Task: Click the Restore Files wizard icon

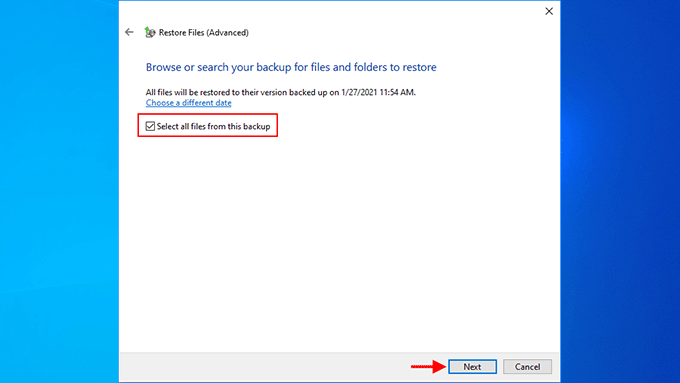Action: (x=150, y=32)
